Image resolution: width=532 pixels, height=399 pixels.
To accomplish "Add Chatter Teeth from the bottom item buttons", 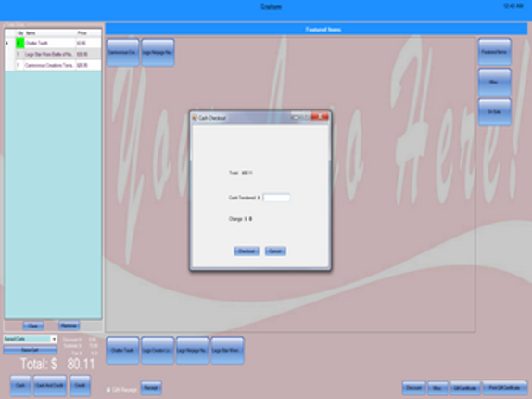I will tap(123, 351).
